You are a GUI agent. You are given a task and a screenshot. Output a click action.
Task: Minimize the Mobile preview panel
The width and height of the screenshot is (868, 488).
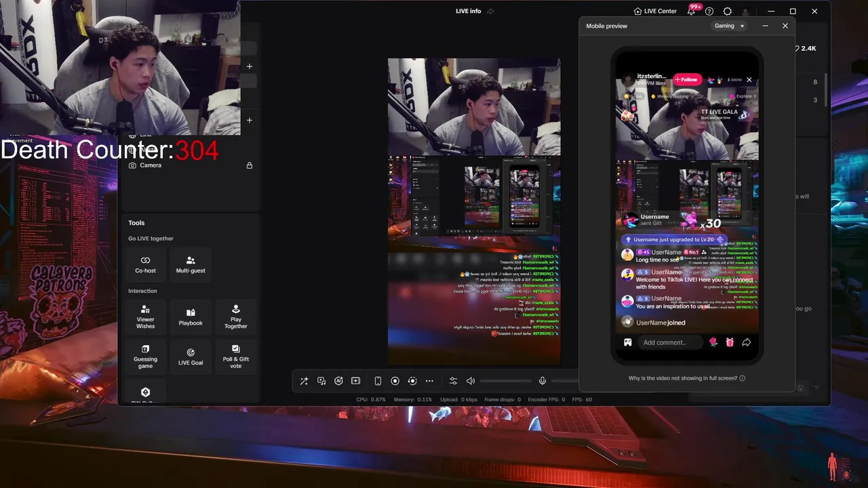765,26
